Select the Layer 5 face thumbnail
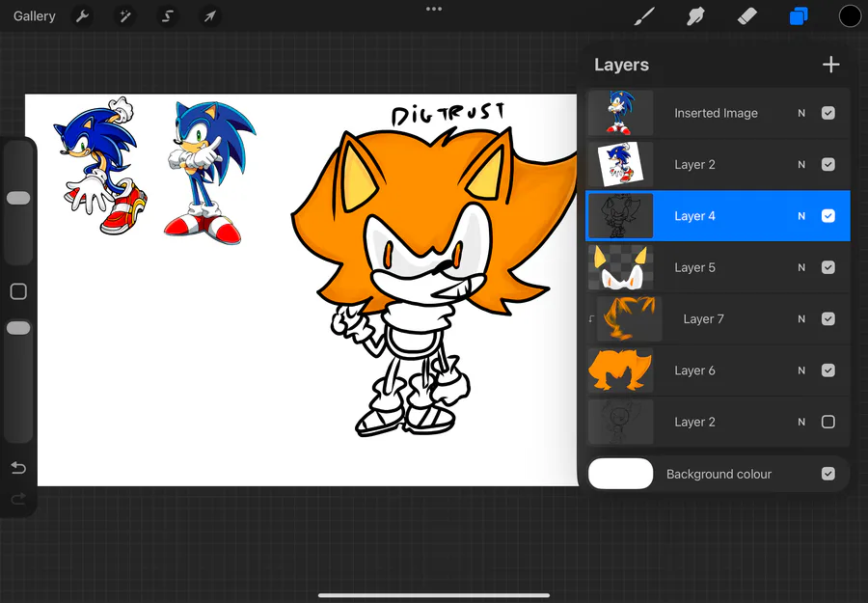This screenshot has height=603, width=868. [x=620, y=267]
